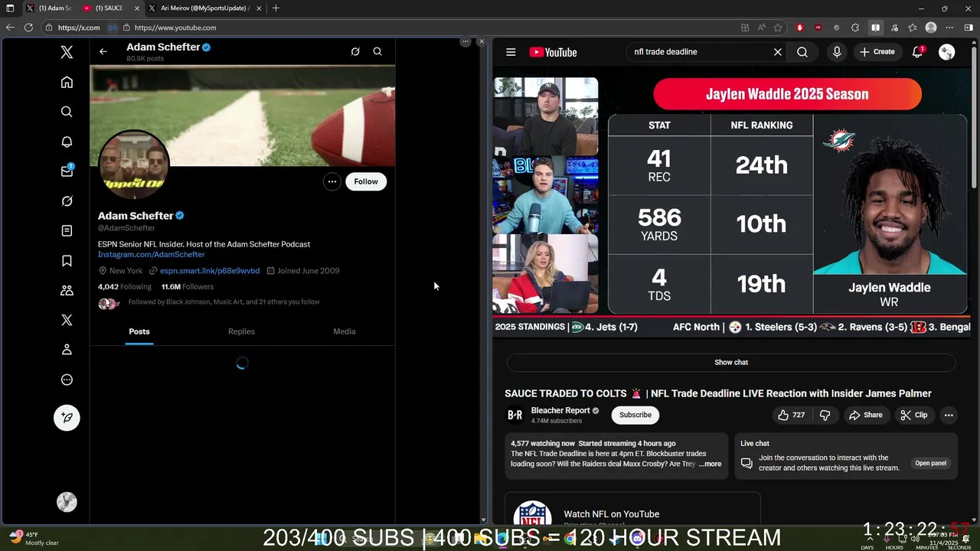View the 11.6M Followers list
The width and height of the screenshot is (980, 551).
188,287
